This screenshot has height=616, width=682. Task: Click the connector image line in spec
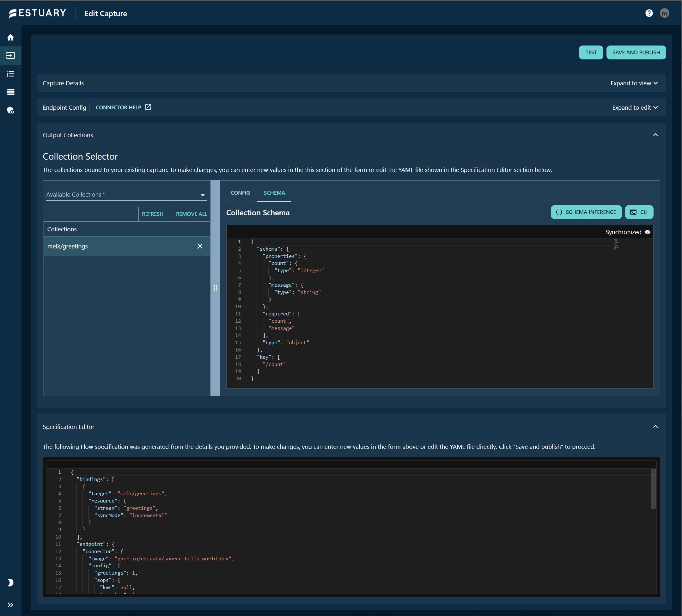pos(161,559)
